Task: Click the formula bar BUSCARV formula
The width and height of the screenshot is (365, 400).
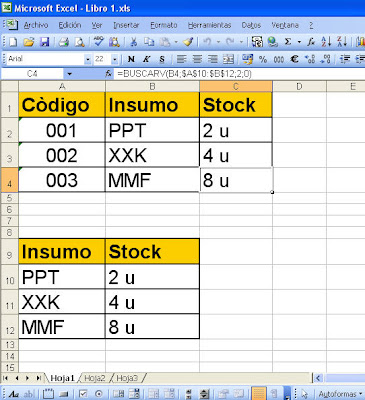Action: (184, 74)
